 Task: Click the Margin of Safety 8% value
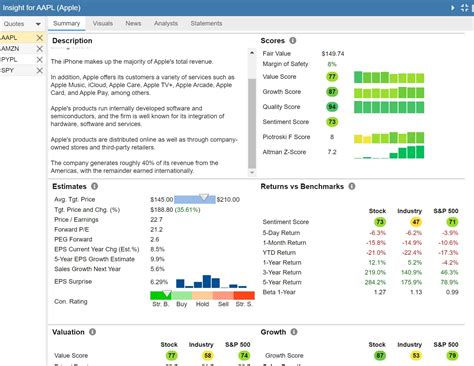pyautogui.click(x=332, y=64)
